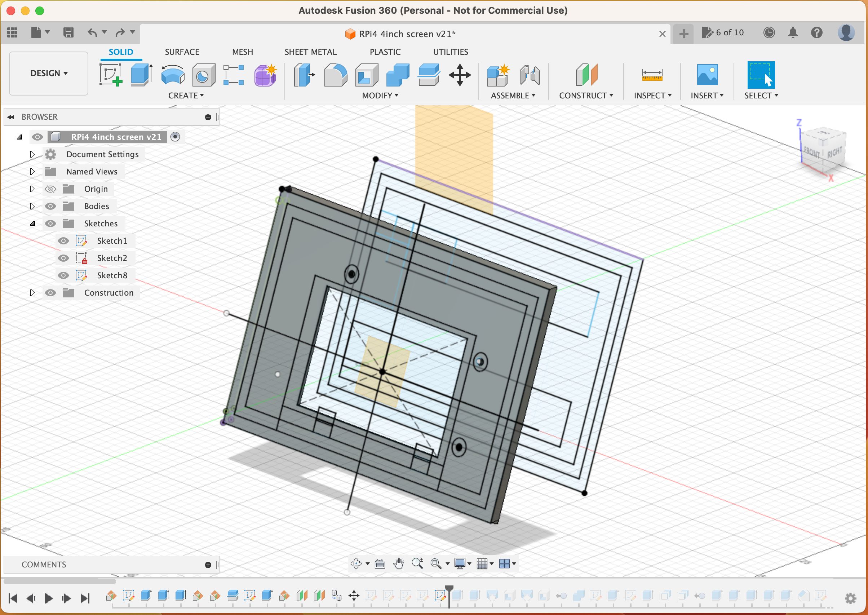This screenshot has width=868, height=615.
Task: Toggle visibility of Construction folder
Action: coord(50,293)
